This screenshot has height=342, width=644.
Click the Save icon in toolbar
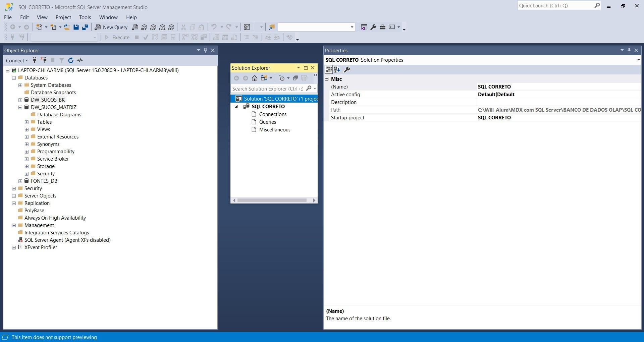coord(76,27)
